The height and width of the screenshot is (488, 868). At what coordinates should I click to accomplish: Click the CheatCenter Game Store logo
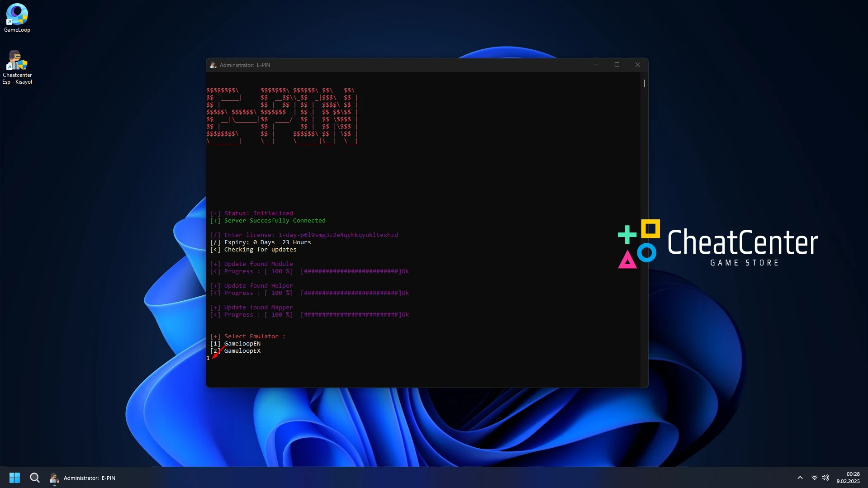tap(718, 244)
